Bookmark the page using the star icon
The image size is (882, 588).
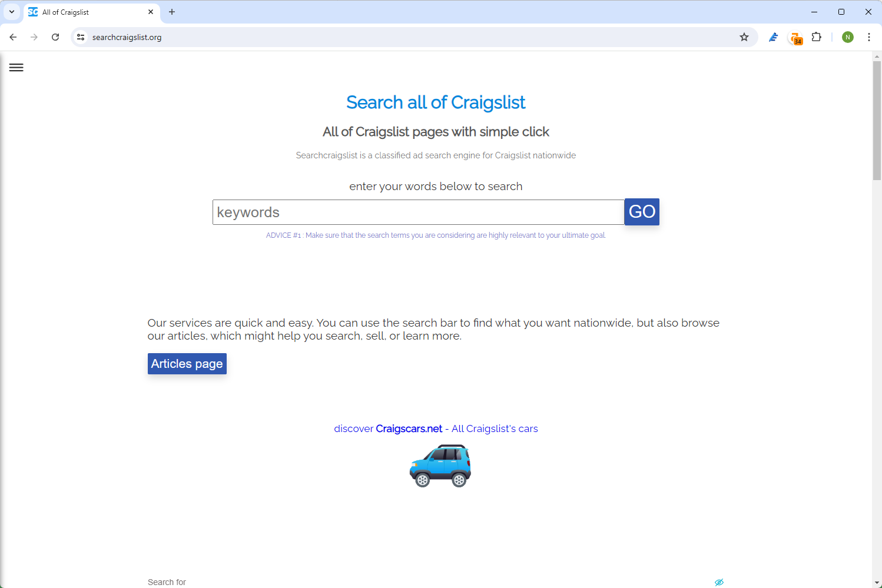(744, 36)
